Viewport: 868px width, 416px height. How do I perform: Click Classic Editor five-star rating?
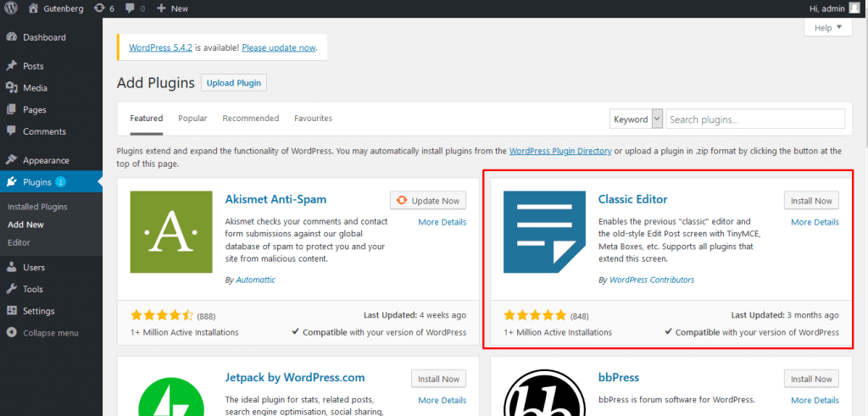pos(536,315)
